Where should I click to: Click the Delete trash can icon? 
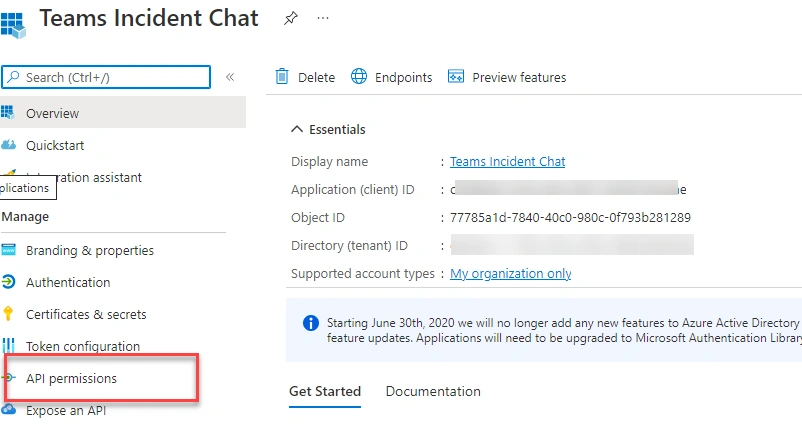[x=282, y=76]
